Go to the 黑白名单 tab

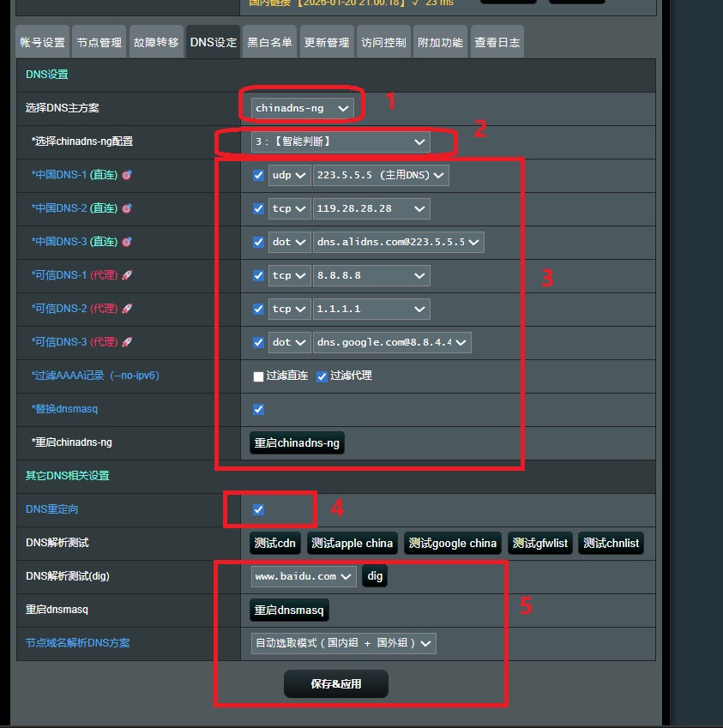(x=269, y=42)
